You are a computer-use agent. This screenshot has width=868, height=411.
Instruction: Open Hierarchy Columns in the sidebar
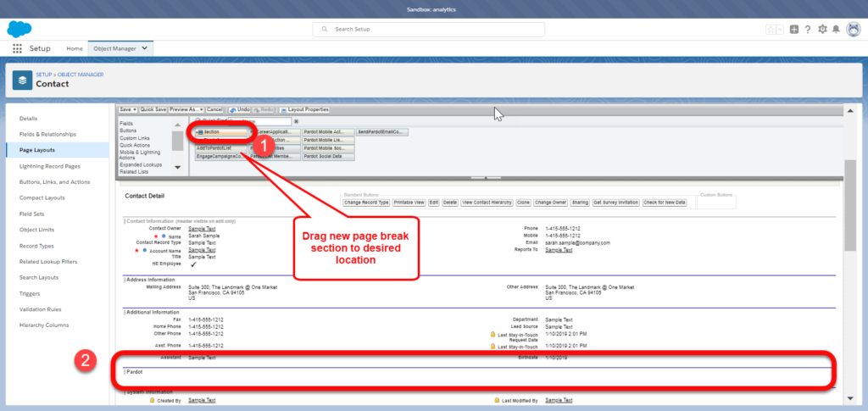tap(44, 325)
